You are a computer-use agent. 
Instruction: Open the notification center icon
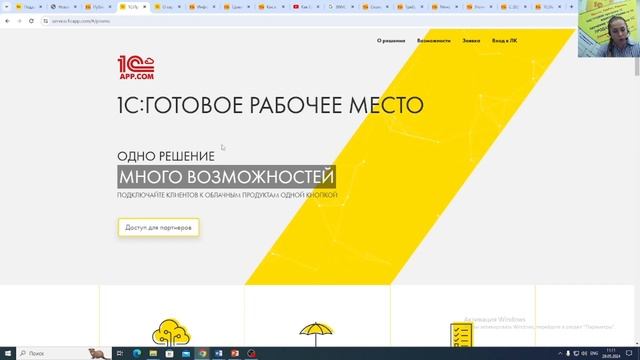(x=629, y=353)
